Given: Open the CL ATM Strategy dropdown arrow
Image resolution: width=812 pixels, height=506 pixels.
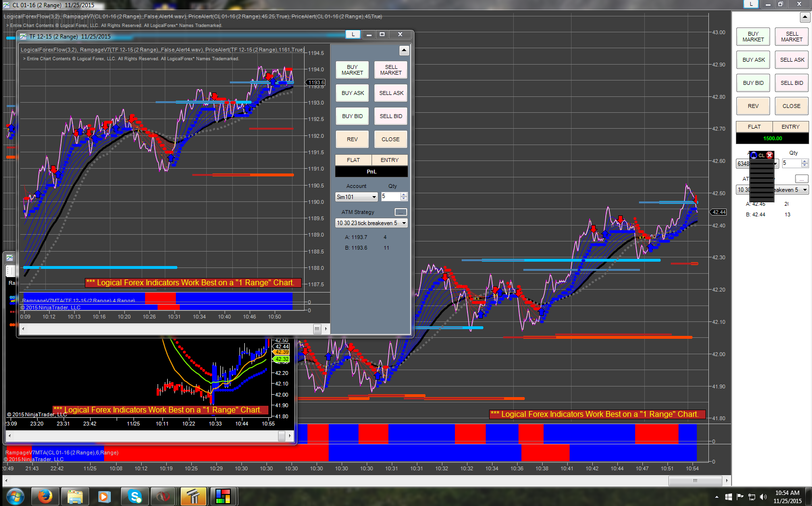Looking at the screenshot, I should point(805,190).
